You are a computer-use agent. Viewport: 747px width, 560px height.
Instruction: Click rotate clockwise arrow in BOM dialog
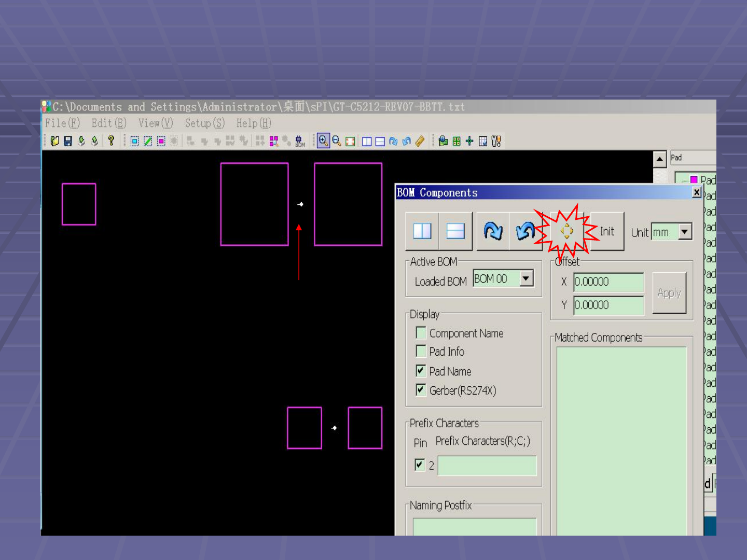point(493,231)
